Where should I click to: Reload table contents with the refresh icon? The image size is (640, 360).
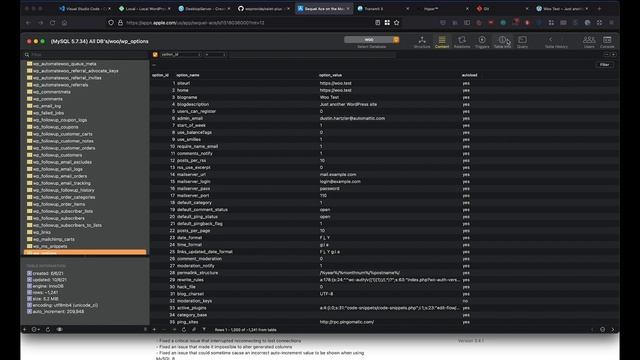[184, 329]
